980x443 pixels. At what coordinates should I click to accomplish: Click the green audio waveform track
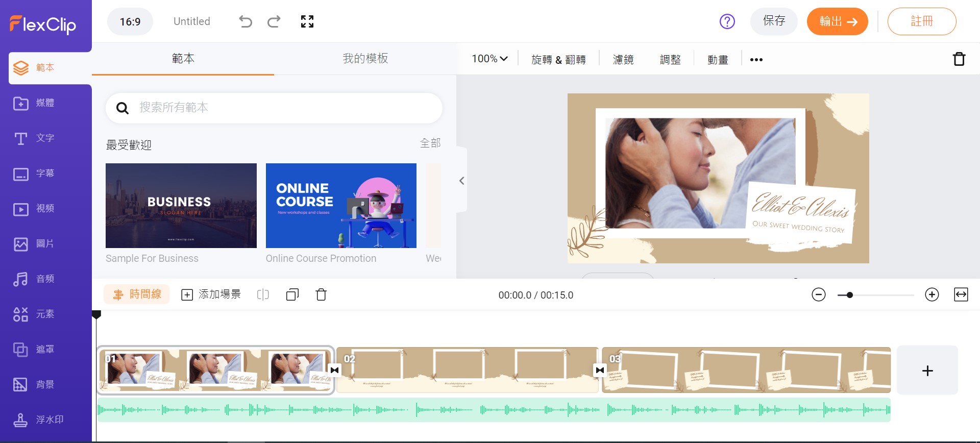tap(494, 410)
